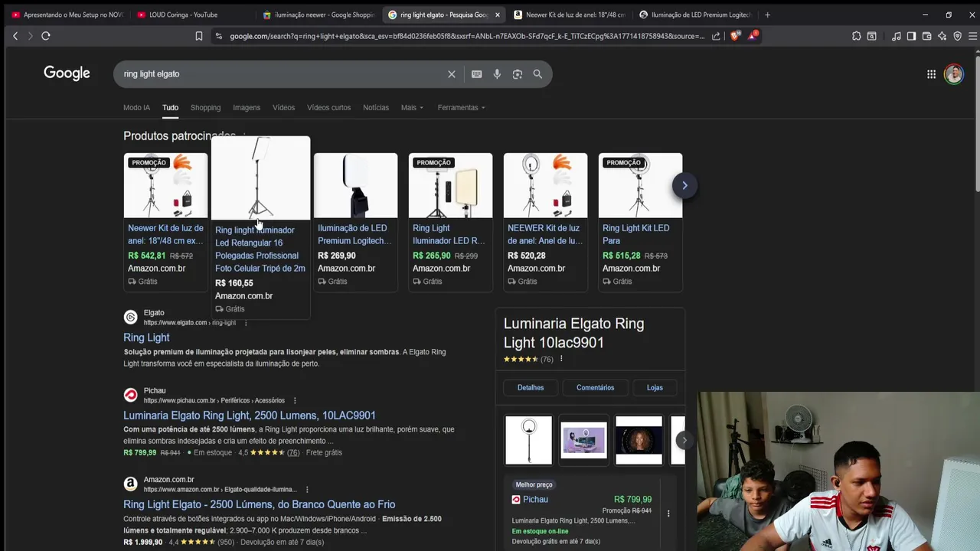The width and height of the screenshot is (980, 551).
Task: Open purple desk setup thumbnail
Action: [x=583, y=440]
